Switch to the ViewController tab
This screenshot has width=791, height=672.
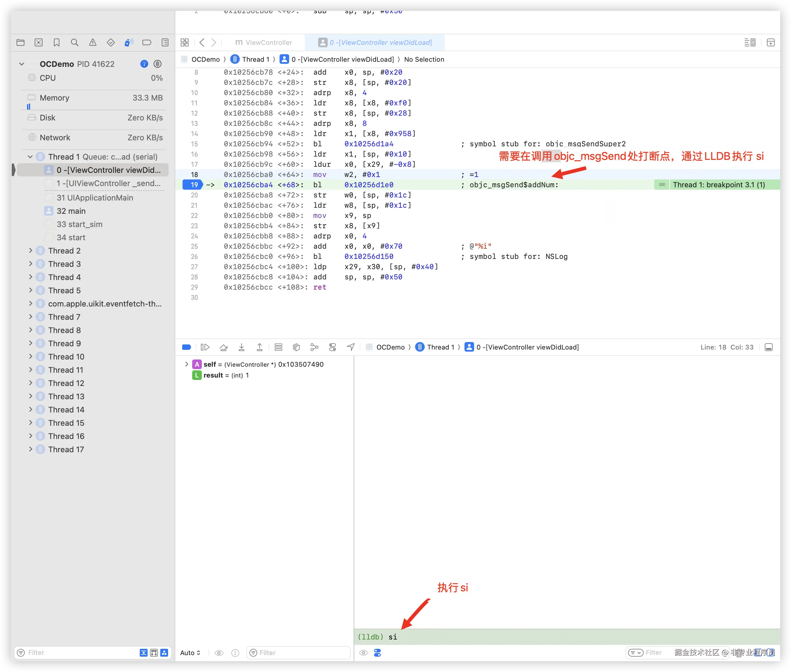click(x=264, y=42)
